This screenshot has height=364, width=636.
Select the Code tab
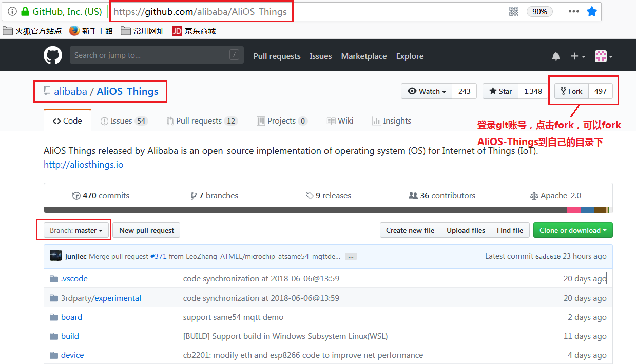tap(67, 120)
